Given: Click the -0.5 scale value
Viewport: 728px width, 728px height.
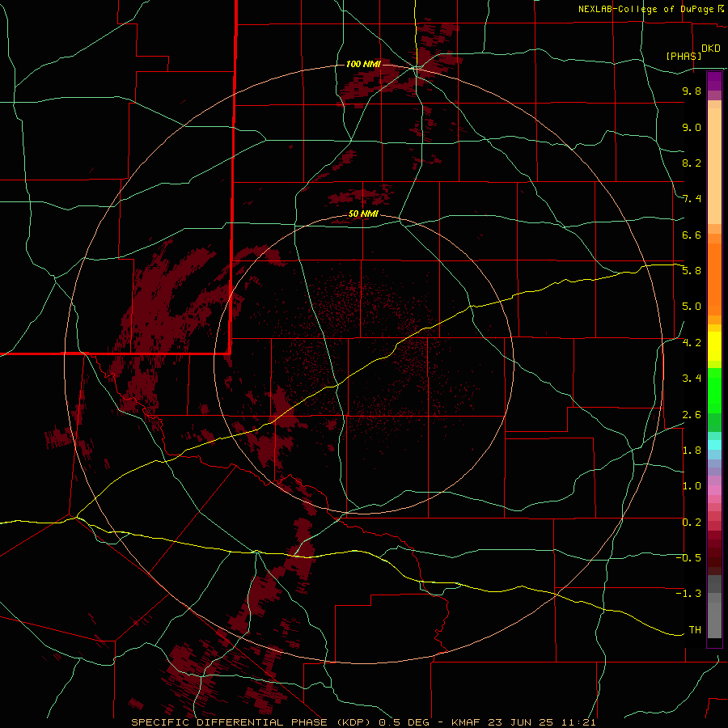Looking at the screenshot, I should click(x=688, y=558).
